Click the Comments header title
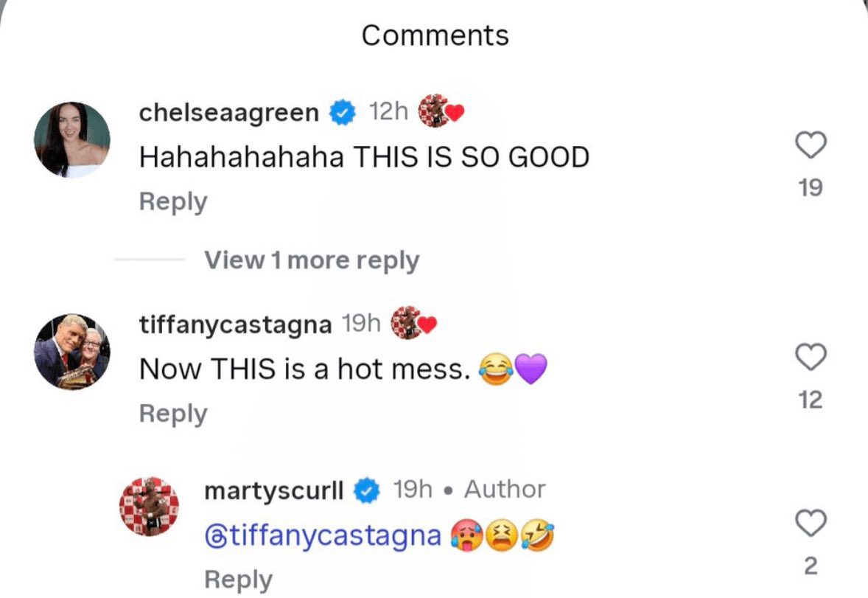868x598 pixels. coord(435,35)
